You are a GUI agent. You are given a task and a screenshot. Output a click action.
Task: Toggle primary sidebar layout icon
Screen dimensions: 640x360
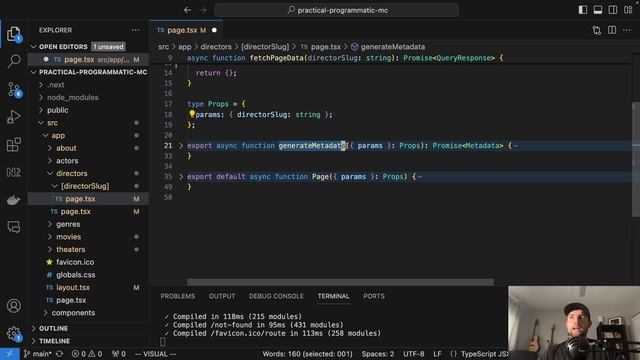[x=583, y=10]
